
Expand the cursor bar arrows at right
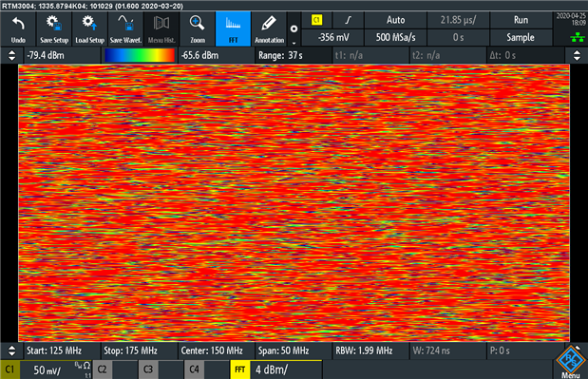click(x=577, y=55)
